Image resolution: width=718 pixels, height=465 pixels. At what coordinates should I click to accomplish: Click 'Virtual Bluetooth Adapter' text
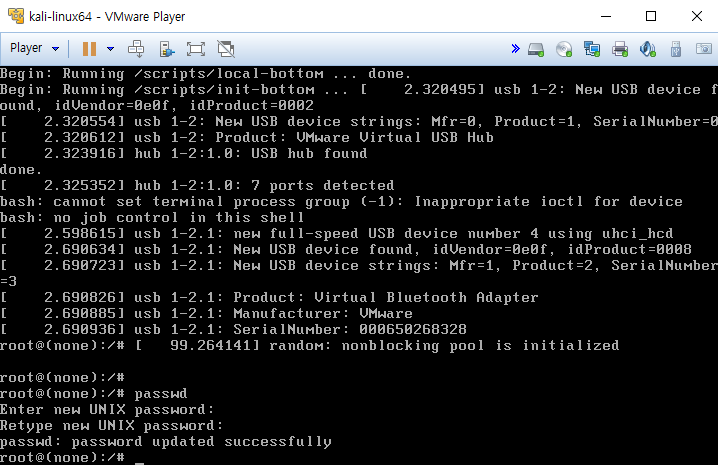(x=426, y=297)
